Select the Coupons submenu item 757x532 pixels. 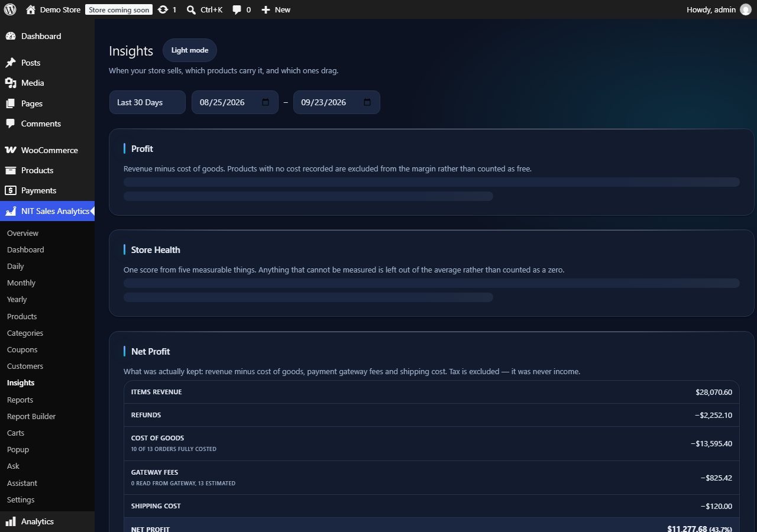coord(22,349)
